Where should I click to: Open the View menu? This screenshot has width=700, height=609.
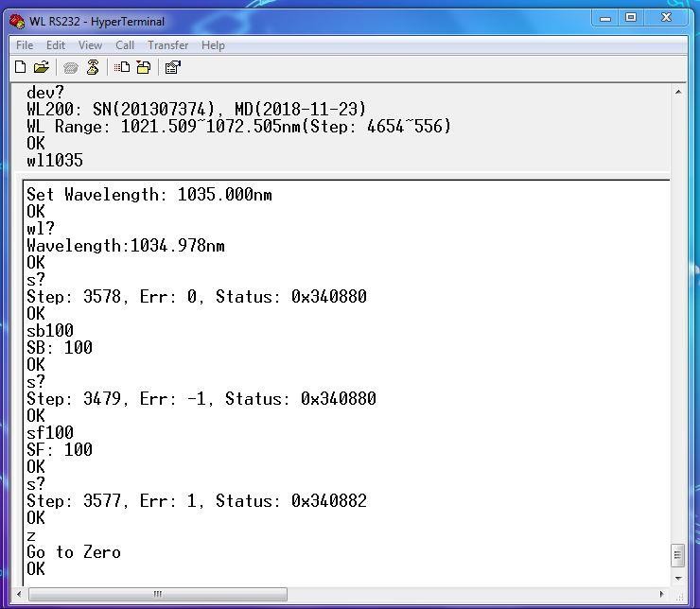[x=90, y=44]
